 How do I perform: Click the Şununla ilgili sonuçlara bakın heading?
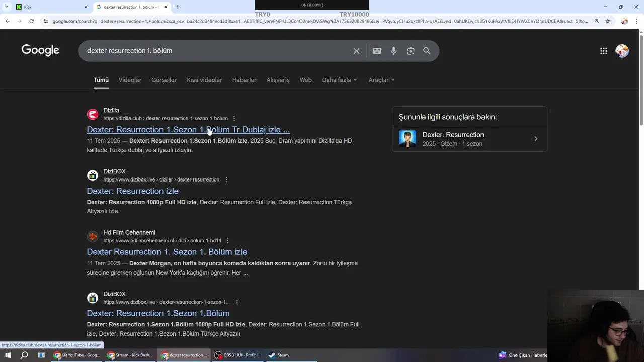tap(448, 117)
